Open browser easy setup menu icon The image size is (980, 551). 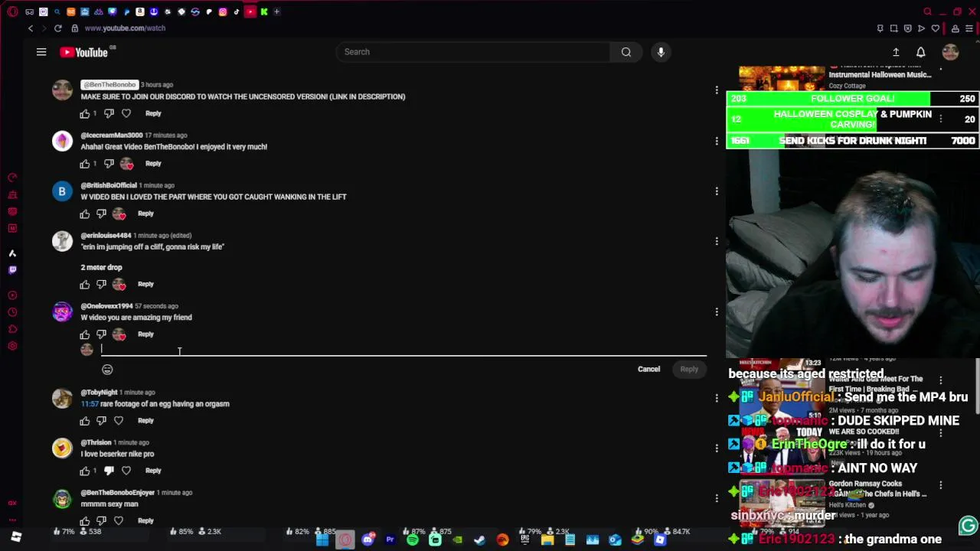[969, 28]
